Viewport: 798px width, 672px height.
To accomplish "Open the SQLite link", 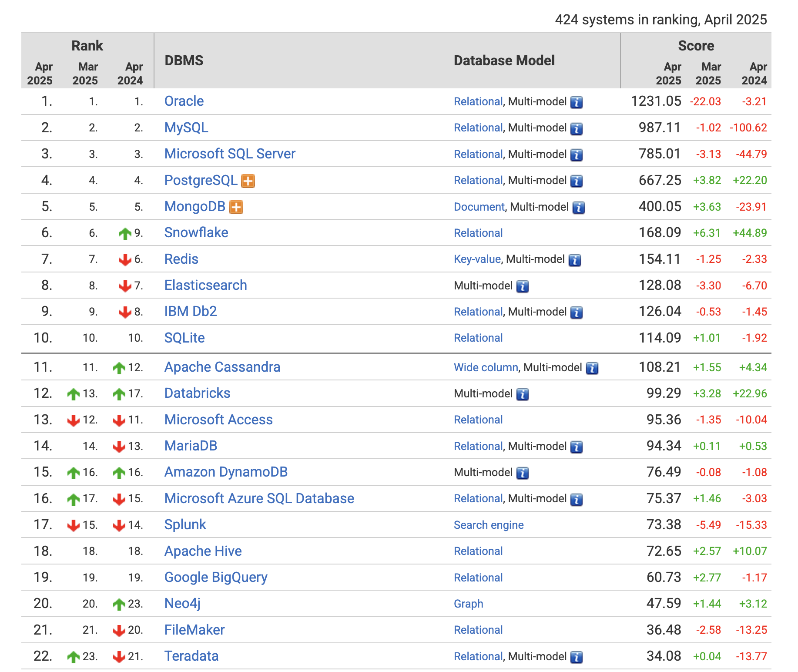I will click(184, 338).
